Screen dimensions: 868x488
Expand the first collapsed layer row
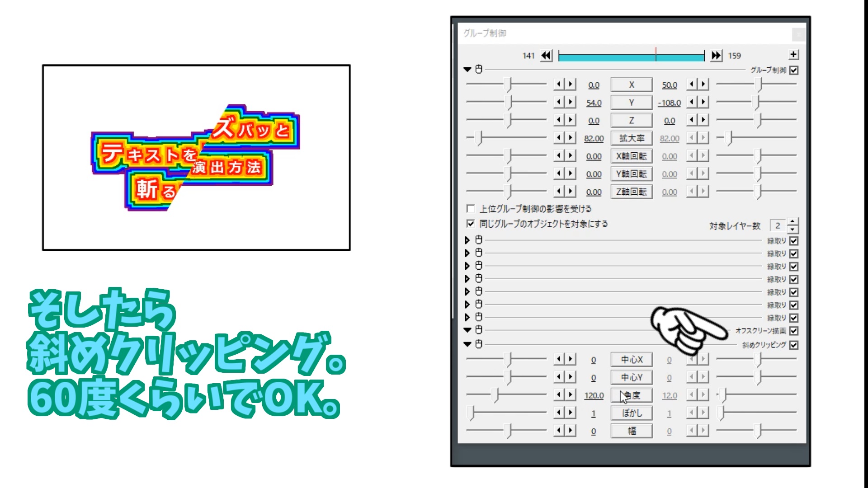[468, 239]
